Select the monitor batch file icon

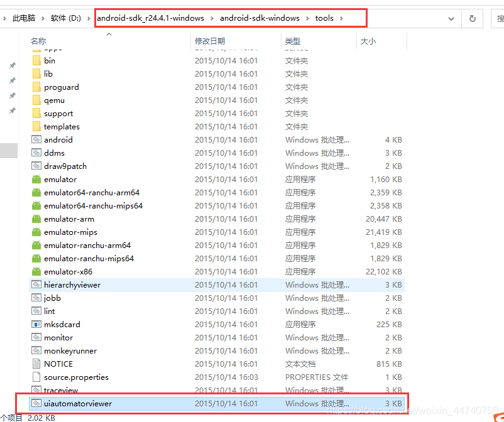pyautogui.click(x=36, y=337)
